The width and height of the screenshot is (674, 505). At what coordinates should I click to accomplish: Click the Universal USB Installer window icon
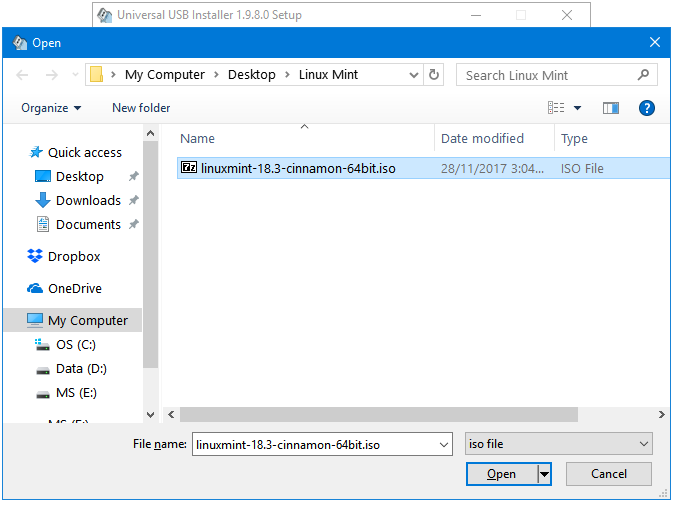104,15
